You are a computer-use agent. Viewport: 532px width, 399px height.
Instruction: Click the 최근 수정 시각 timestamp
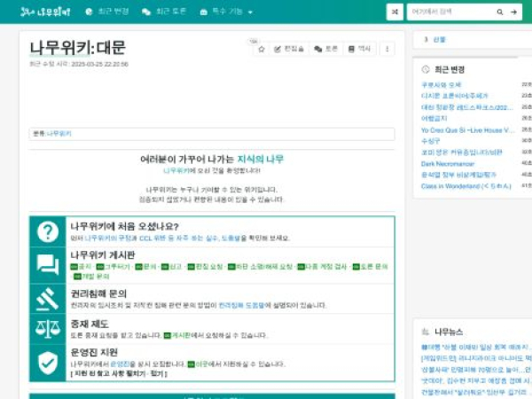(79, 64)
